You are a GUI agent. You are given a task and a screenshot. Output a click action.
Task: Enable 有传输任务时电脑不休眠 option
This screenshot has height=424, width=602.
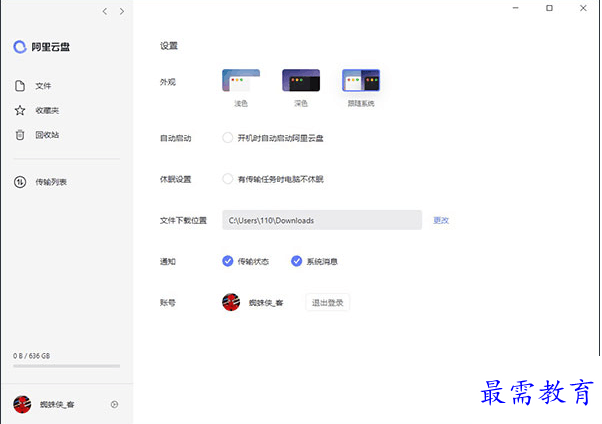point(228,179)
